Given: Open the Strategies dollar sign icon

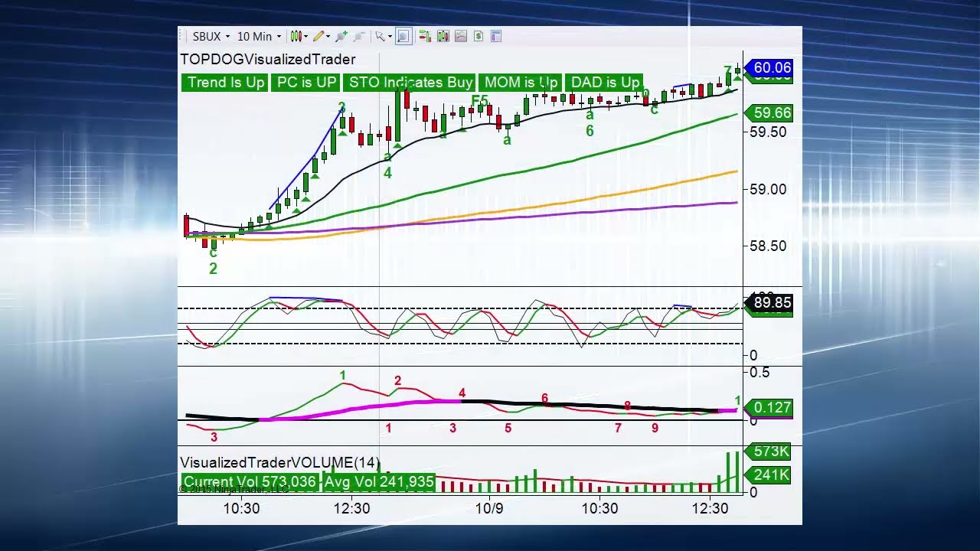Looking at the screenshot, I should pos(478,36).
